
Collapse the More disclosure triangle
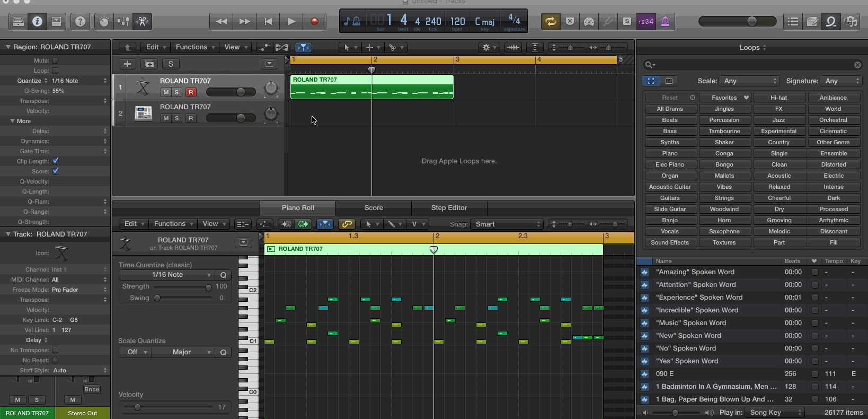pos(12,121)
